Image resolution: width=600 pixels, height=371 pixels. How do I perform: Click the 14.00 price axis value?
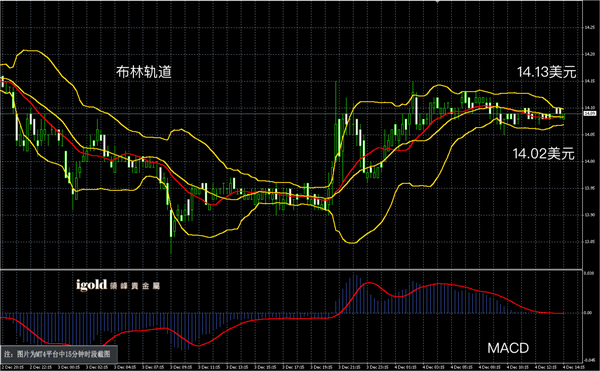coord(589,161)
